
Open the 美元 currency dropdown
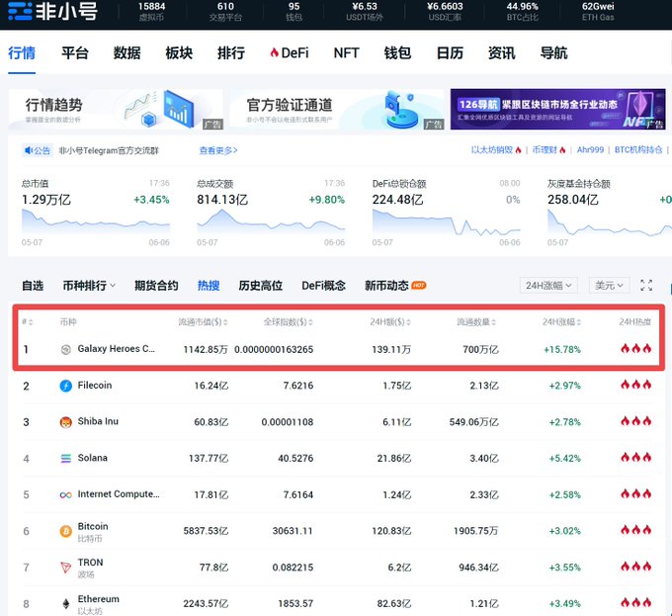tap(609, 285)
